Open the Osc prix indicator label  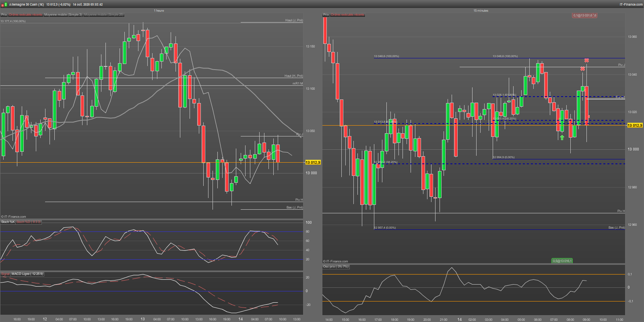click(336, 266)
